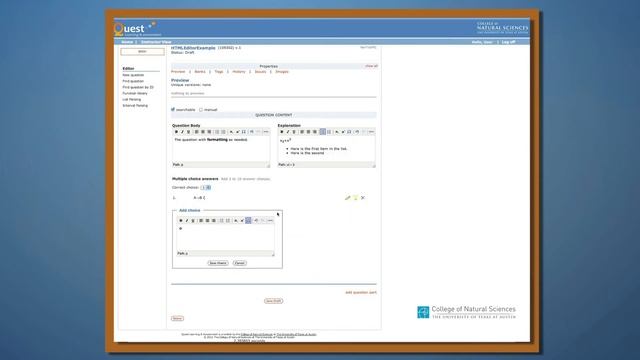The height and width of the screenshot is (360, 640).
Task: Open the Correct choice selector
Action: pyautogui.click(x=206, y=187)
